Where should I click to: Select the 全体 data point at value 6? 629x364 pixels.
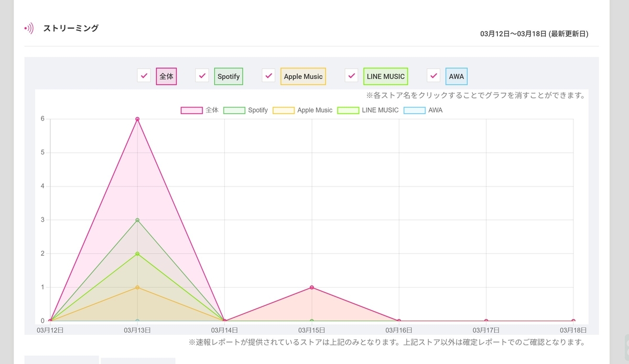pyautogui.click(x=137, y=119)
